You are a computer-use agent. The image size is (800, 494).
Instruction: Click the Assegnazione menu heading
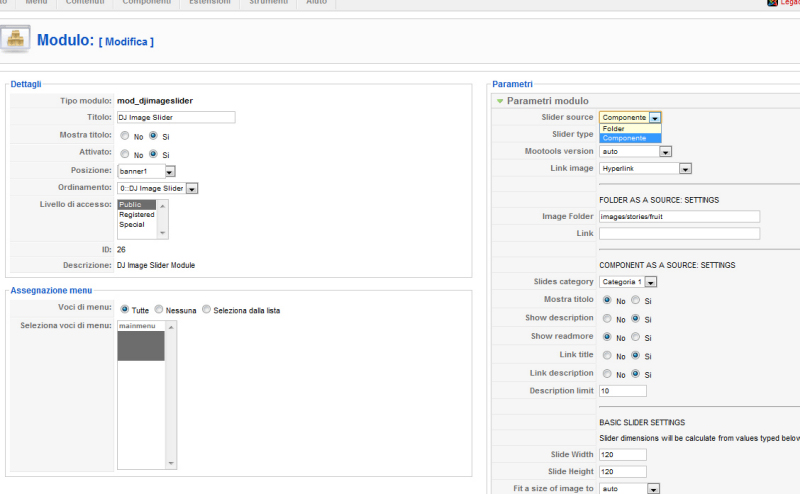click(x=51, y=290)
